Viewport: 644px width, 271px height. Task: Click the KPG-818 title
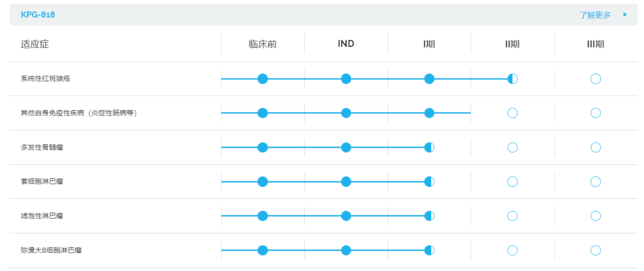[38, 15]
